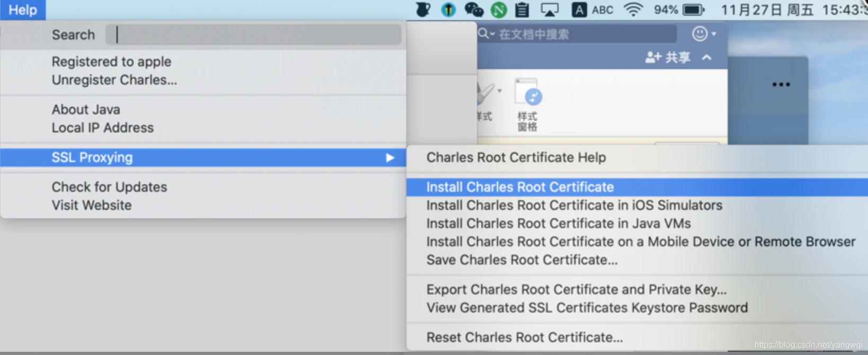The height and width of the screenshot is (355, 868).
Task: View Generated SSL Certificates Keystore Password
Action: [637, 308]
